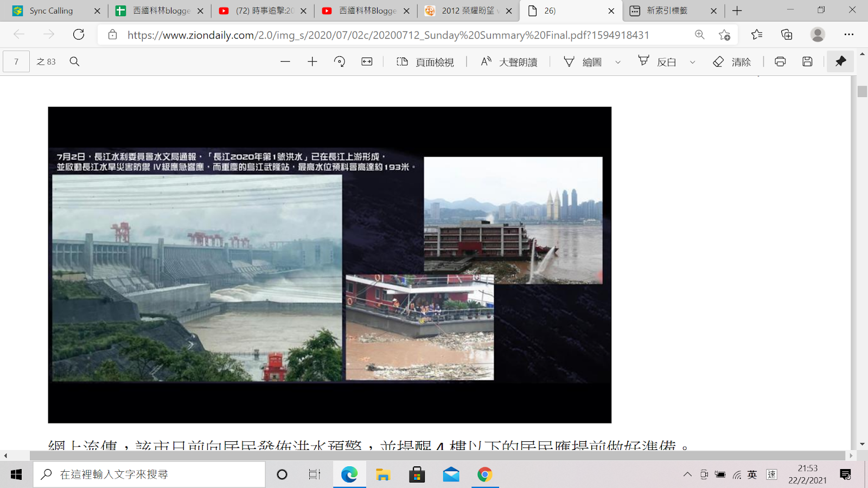
Task: Click the vertical scrollbar thumb
Action: click(x=862, y=91)
